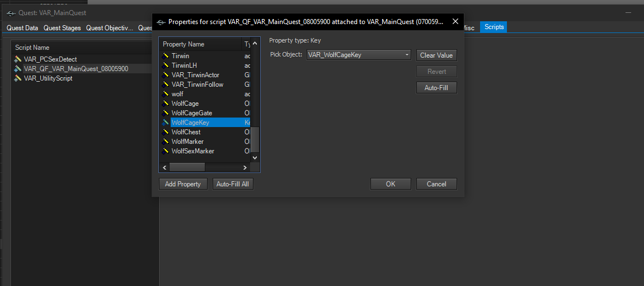Click the icon beside WolfSexMarker property
Image resolution: width=644 pixels, height=286 pixels.
(x=166, y=151)
